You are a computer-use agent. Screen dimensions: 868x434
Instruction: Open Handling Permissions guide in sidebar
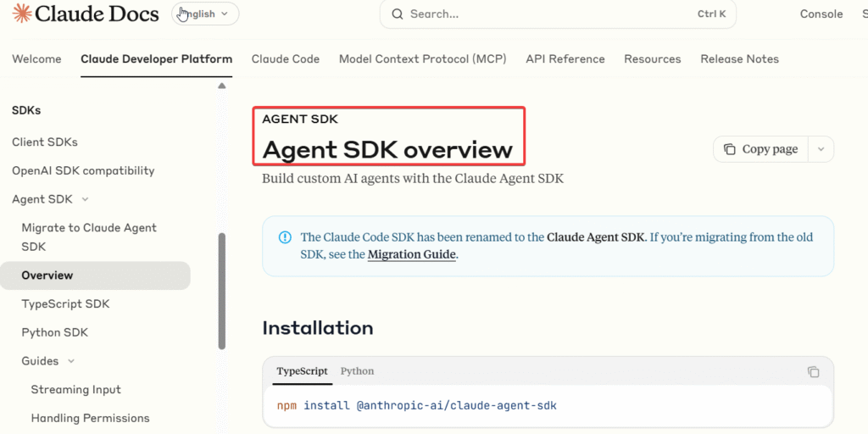point(90,418)
